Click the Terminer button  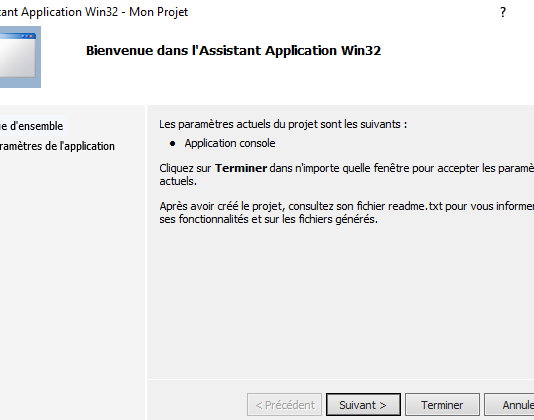click(442, 405)
